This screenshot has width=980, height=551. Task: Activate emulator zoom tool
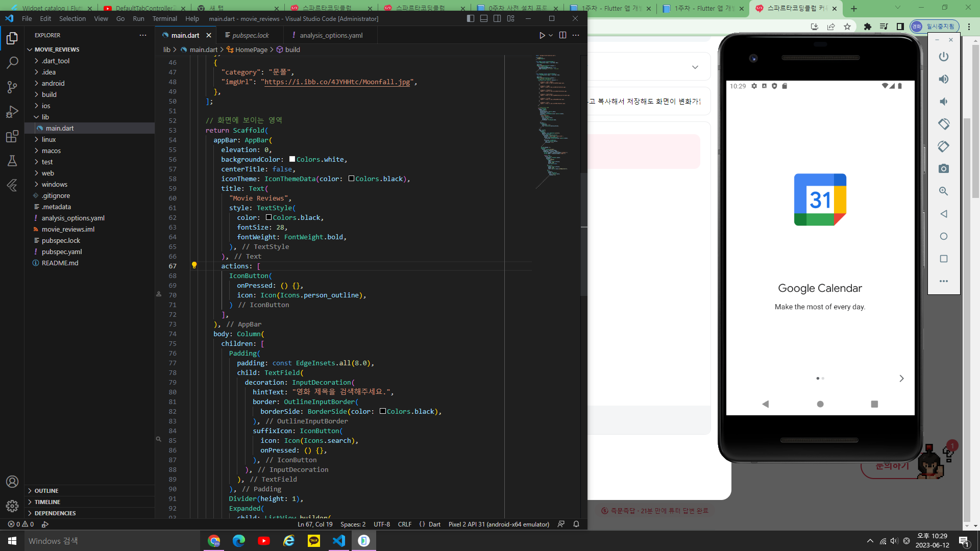[x=944, y=191]
